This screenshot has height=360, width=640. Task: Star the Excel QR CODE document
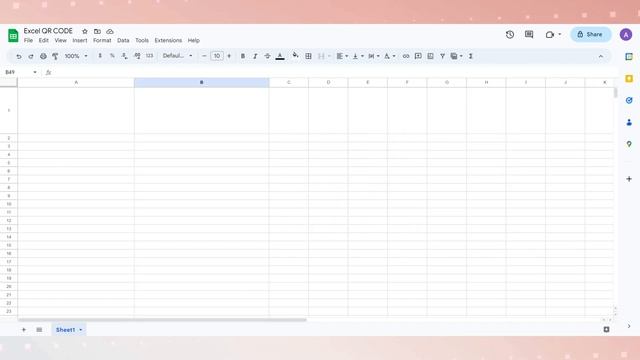point(85,31)
